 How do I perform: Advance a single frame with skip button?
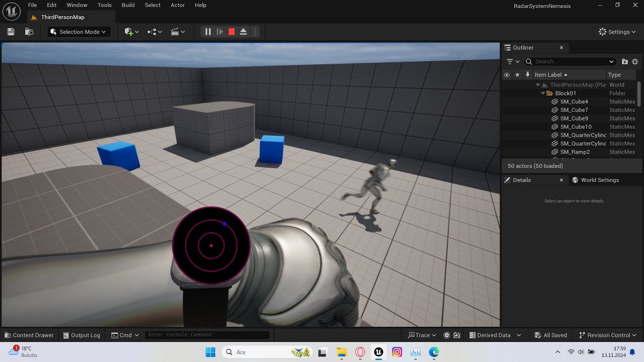pos(220,32)
